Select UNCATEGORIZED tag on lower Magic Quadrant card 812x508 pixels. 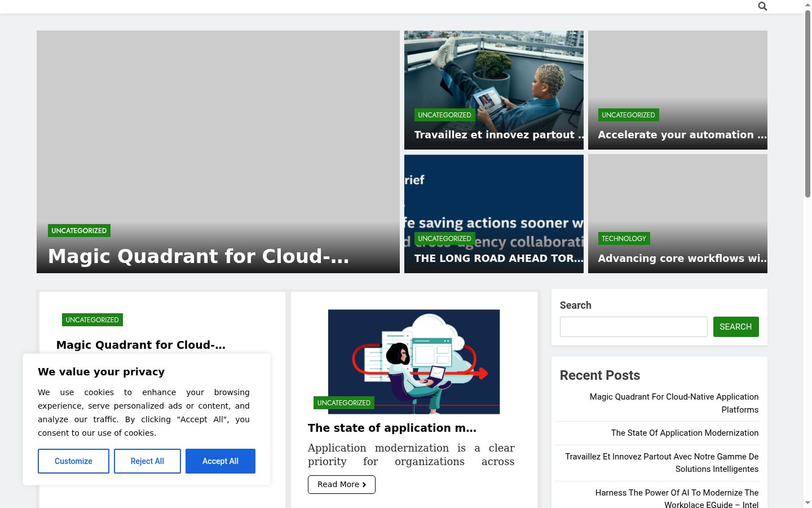coord(92,320)
